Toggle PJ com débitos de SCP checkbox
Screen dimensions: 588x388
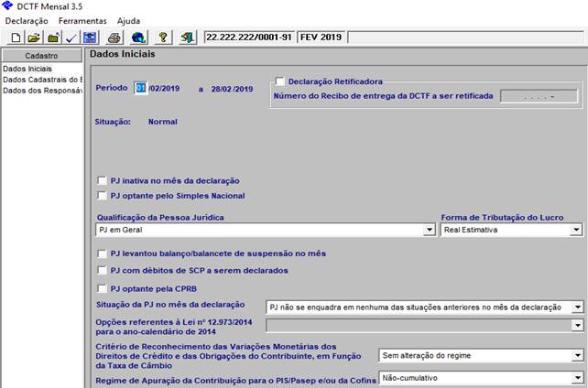[x=102, y=270]
